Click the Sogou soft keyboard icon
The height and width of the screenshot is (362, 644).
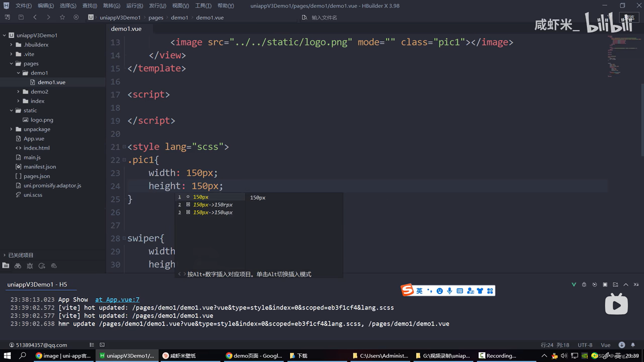pos(460,291)
